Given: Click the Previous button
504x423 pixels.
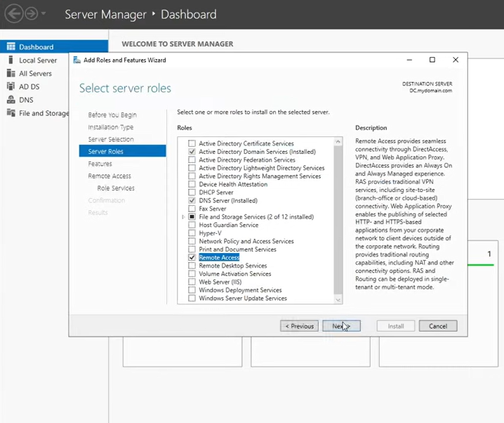Looking at the screenshot, I should point(299,326).
